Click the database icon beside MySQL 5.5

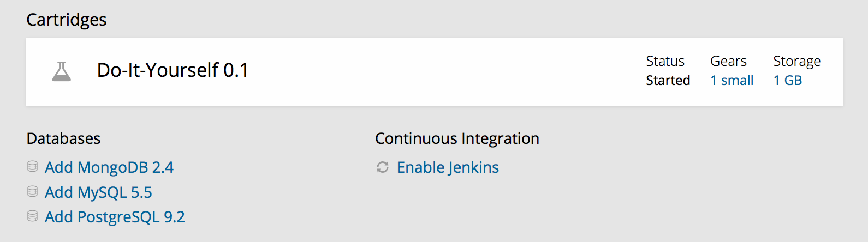click(33, 192)
